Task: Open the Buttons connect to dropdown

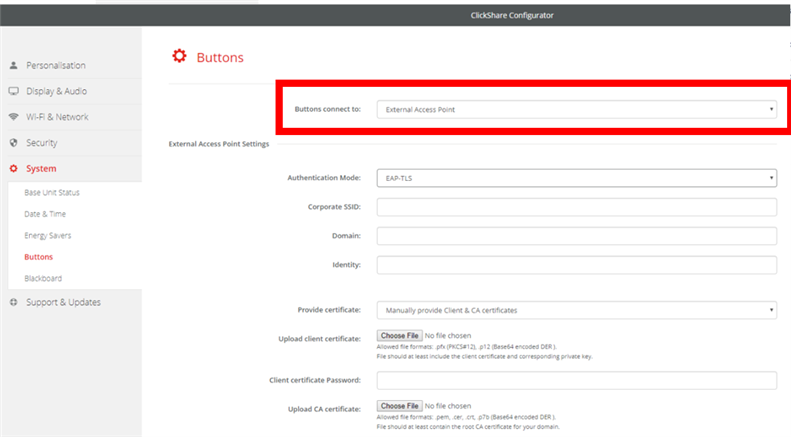Action: coord(576,109)
